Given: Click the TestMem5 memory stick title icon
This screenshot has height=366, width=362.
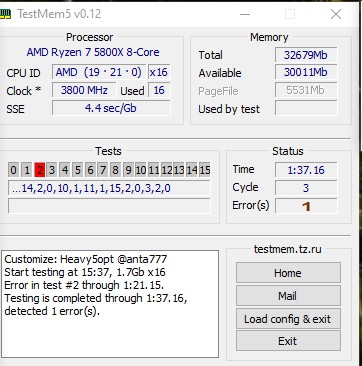Looking at the screenshot, I should point(5,14).
